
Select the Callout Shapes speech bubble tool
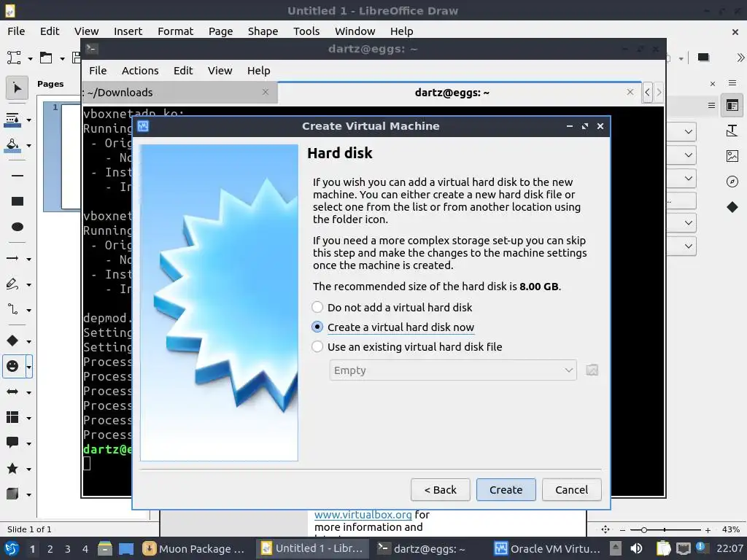13,443
